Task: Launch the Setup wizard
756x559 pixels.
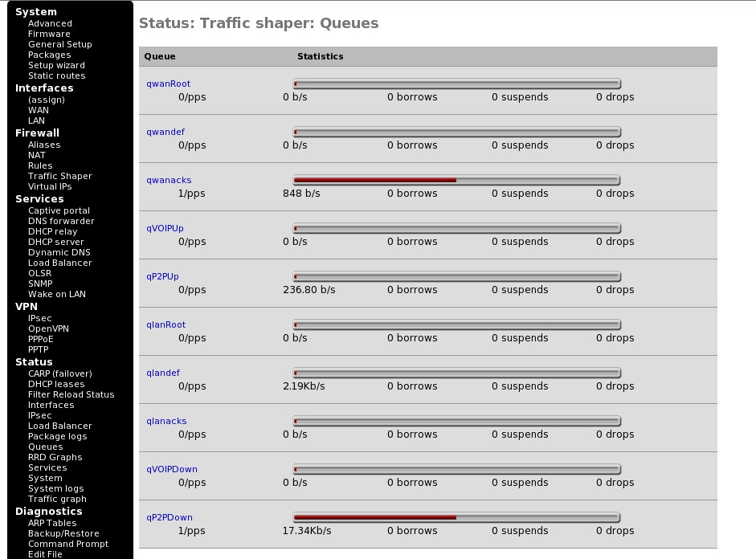Action: pyautogui.click(x=56, y=65)
